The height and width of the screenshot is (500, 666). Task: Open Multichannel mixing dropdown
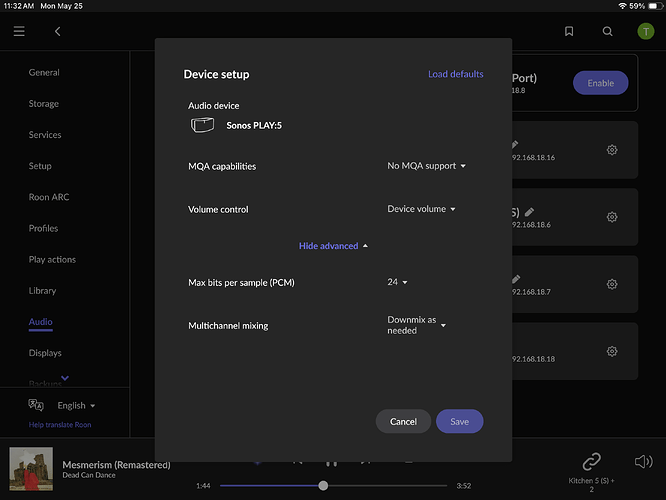click(x=417, y=325)
